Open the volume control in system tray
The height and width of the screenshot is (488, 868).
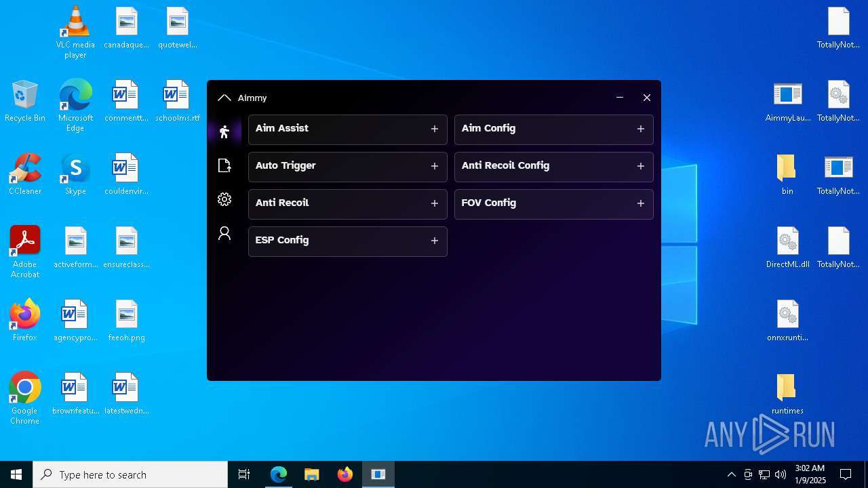click(x=781, y=474)
